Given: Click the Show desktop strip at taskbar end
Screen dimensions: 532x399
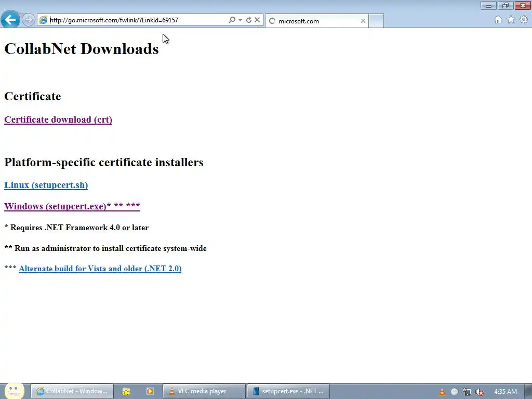Looking at the screenshot, I should point(528,392).
